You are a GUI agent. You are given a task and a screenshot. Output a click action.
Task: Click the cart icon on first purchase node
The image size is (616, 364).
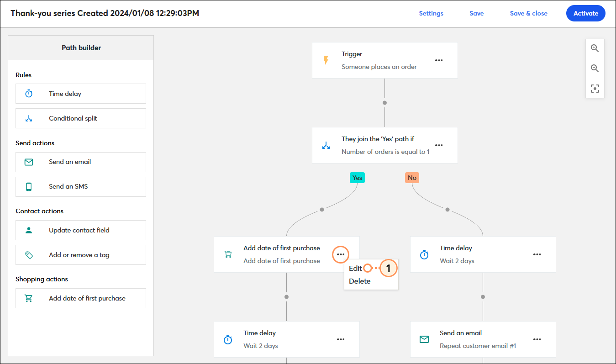click(228, 254)
